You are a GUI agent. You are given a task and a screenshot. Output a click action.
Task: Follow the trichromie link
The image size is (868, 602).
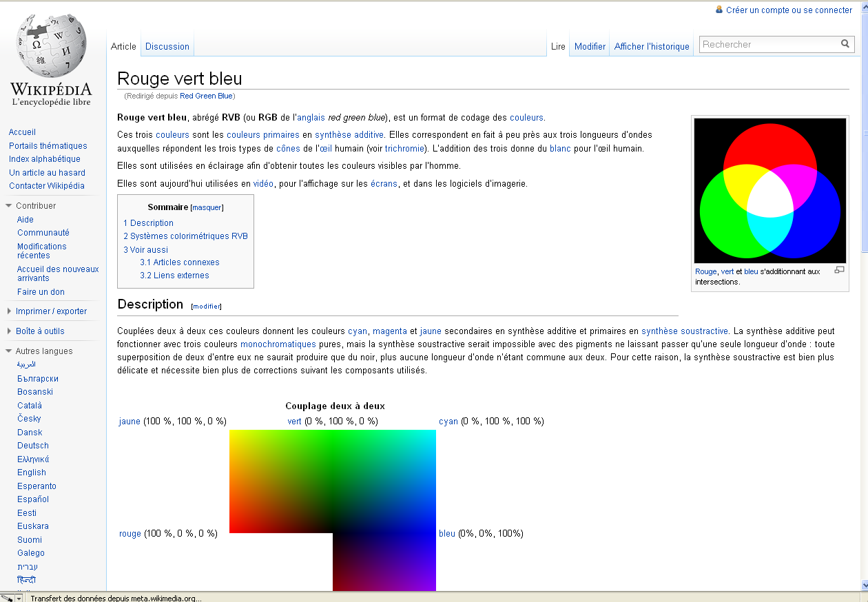405,149
